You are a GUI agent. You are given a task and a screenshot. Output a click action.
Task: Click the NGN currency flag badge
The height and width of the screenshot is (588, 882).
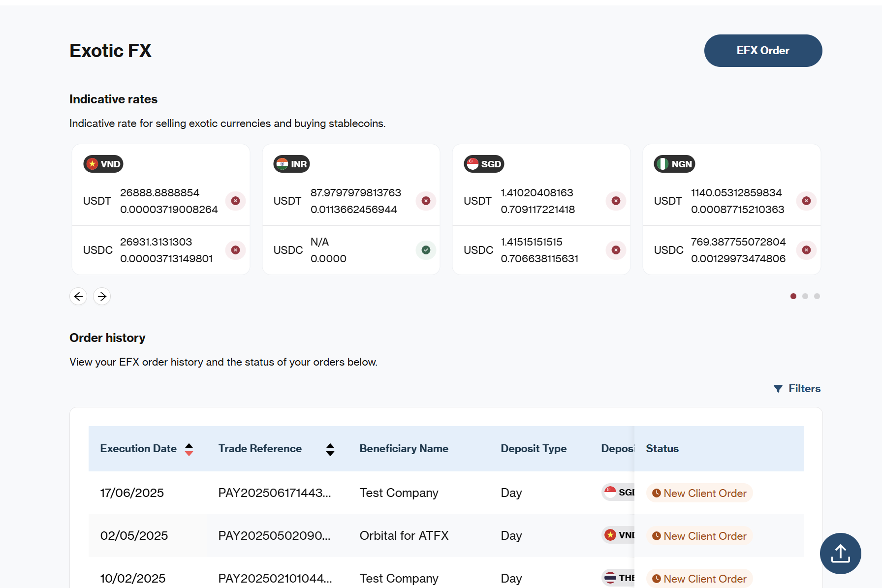pyautogui.click(x=674, y=164)
